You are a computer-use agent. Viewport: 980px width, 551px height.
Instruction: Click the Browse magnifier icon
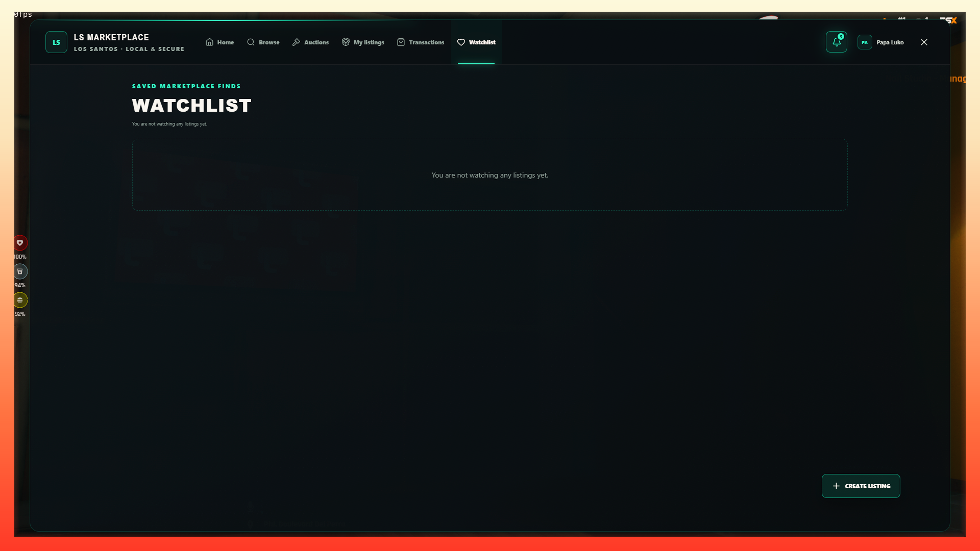251,42
